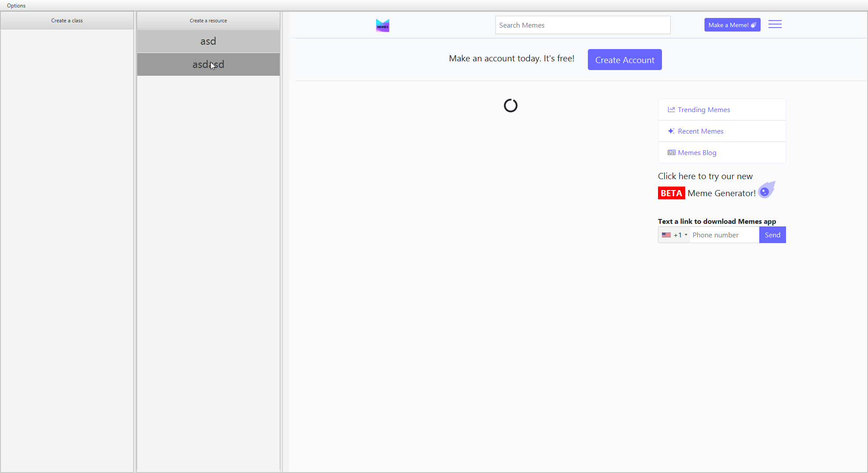Click into the Phone number field

(724, 235)
